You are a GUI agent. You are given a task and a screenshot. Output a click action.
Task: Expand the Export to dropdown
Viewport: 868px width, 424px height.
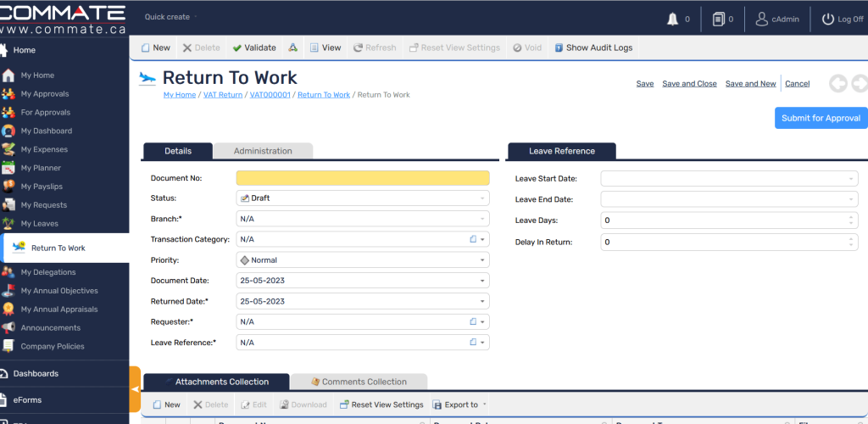point(484,405)
